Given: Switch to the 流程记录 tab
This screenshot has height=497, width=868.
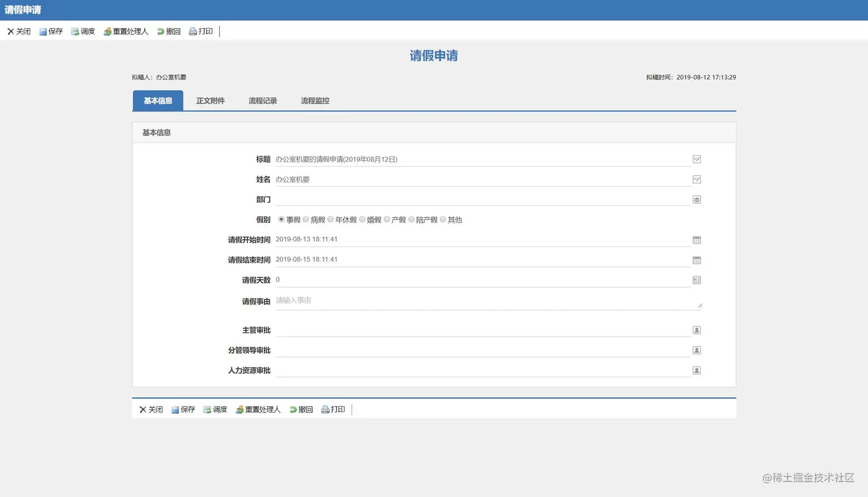Looking at the screenshot, I should pyautogui.click(x=263, y=101).
